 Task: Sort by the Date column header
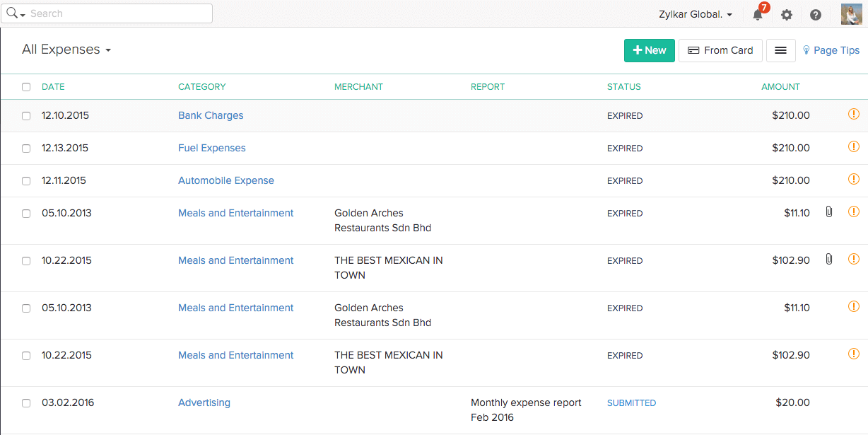[53, 87]
